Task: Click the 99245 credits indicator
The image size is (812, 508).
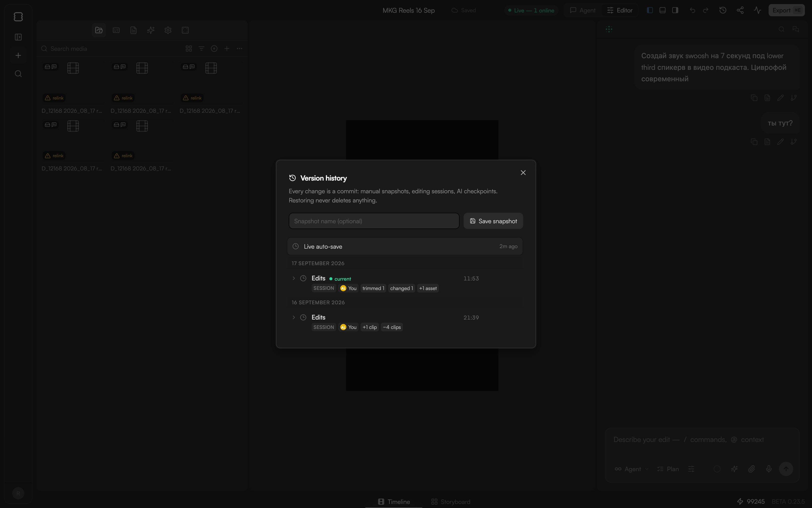Action: tap(751, 502)
